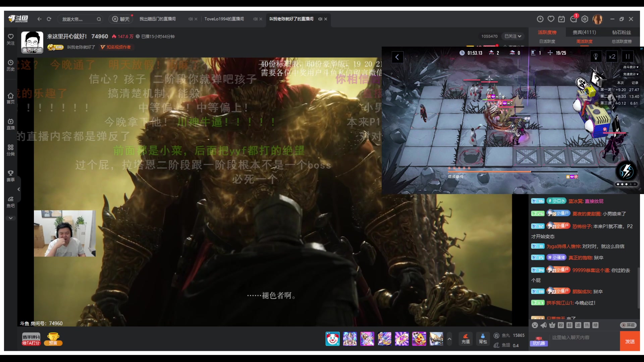
Task: Expand the gift list up chevron
Action: pos(449,339)
